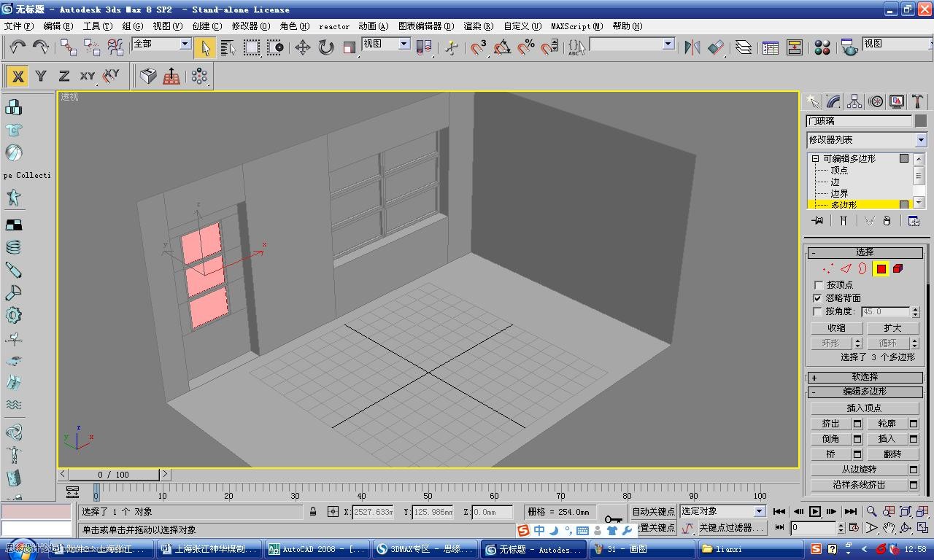Open the Motion command panel tab
The image size is (934, 560).
point(876,101)
